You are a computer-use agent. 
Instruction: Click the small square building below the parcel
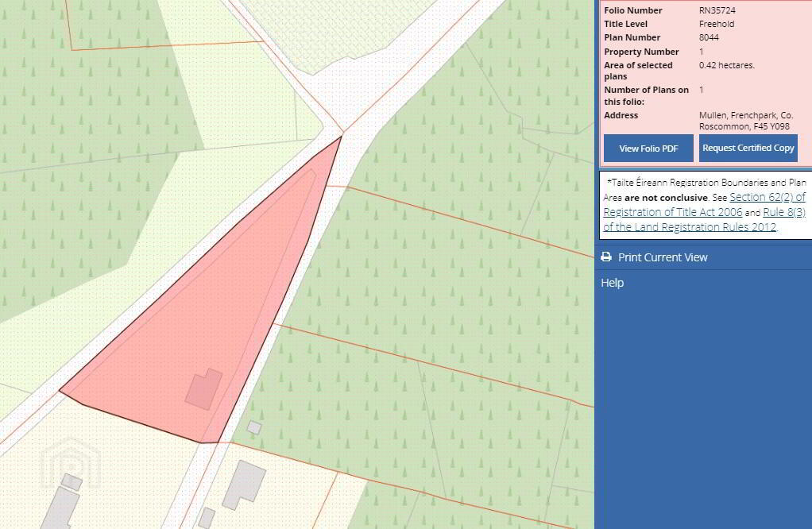point(254,427)
